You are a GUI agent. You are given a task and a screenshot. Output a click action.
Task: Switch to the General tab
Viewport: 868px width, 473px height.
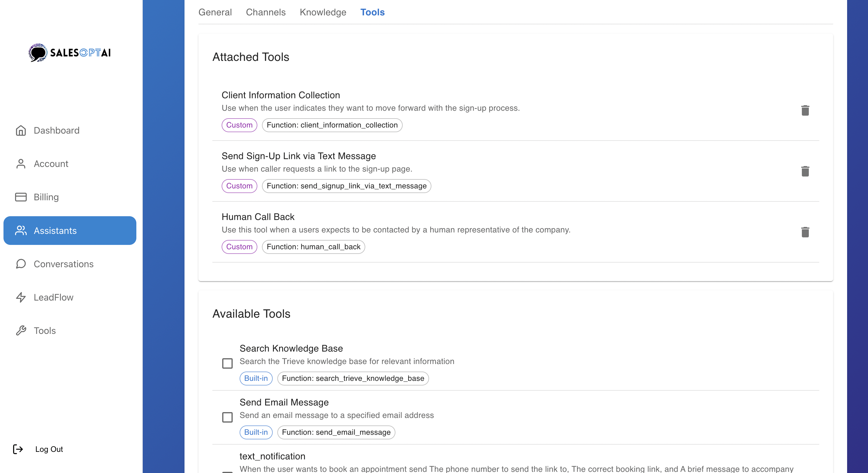tap(215, 12)
